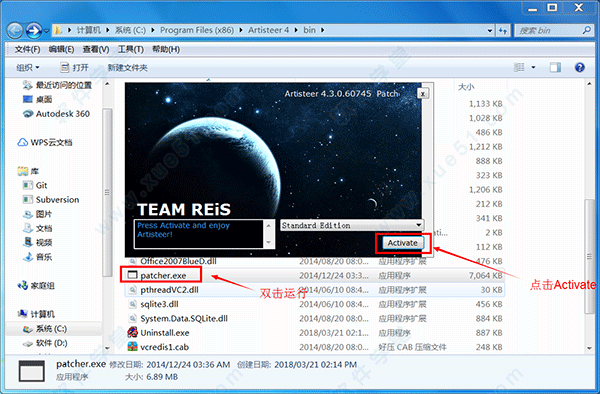Select 计算机 in navigation pane
600x394 pixels.
pos(36,314)
